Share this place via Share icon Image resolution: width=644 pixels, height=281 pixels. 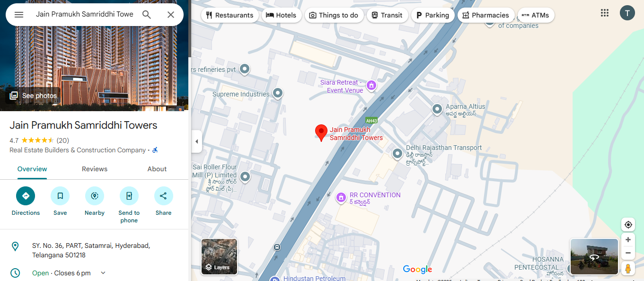[164, 196]
